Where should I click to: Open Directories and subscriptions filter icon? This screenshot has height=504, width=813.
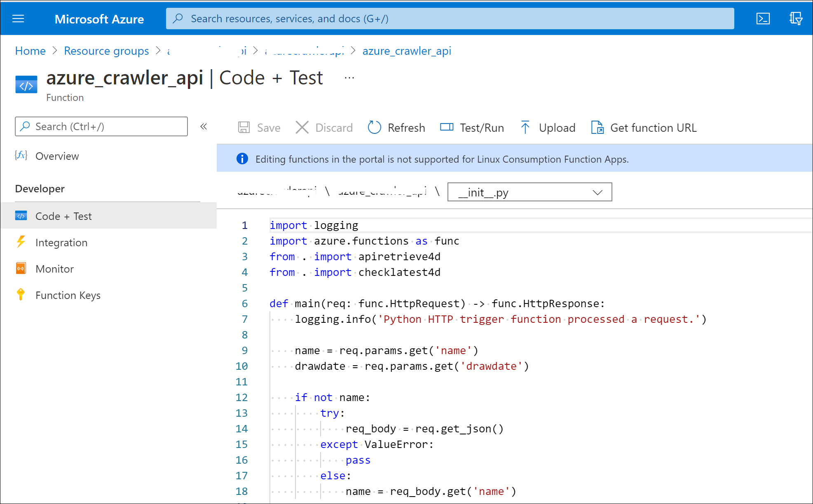click(795, 19)
